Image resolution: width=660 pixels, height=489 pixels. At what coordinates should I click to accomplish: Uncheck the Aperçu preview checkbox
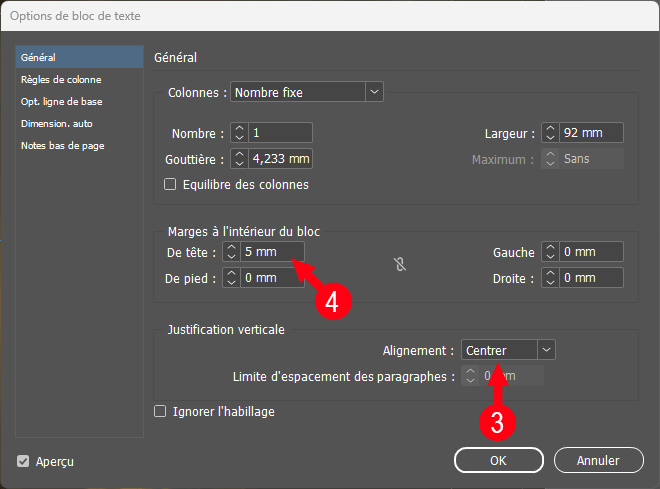pos(23,461)
